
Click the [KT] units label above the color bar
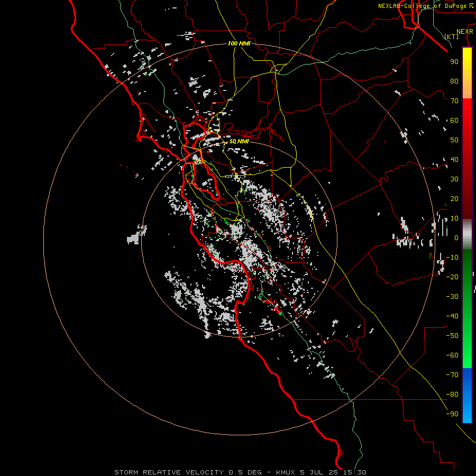tap(452, 36)
